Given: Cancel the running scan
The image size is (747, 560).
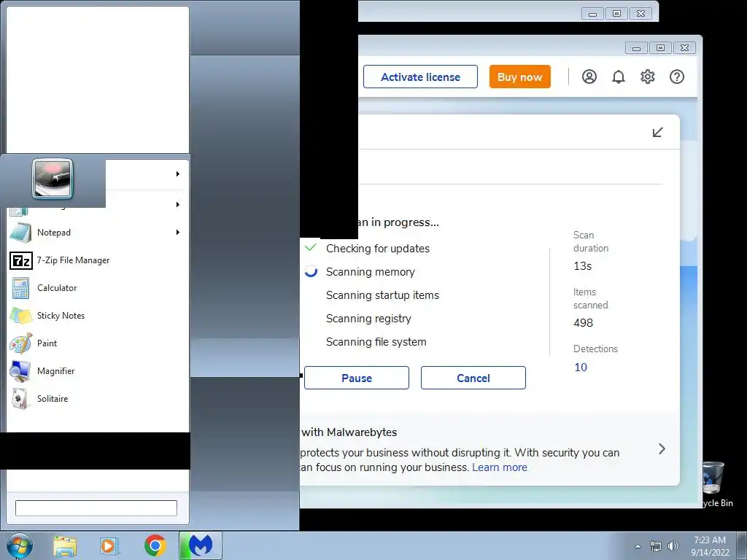Looking at the screenshot, I should coord(473,378).
